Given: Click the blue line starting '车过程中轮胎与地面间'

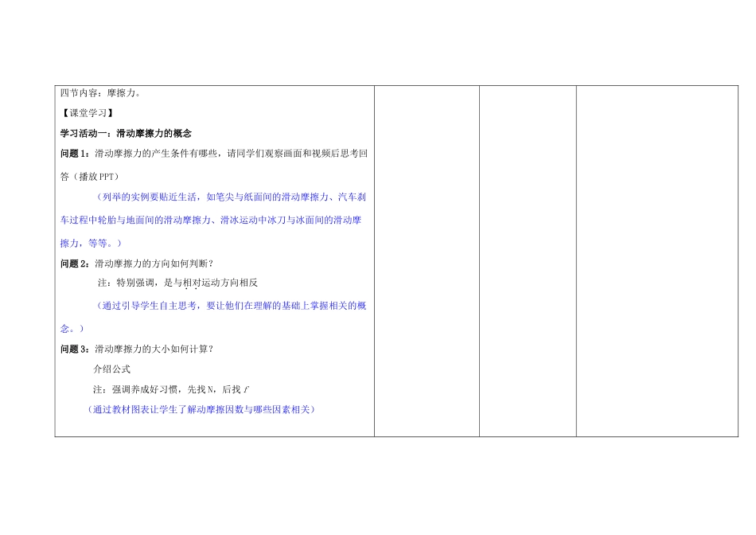Looking at the screenshot, I should coord(211,220).
